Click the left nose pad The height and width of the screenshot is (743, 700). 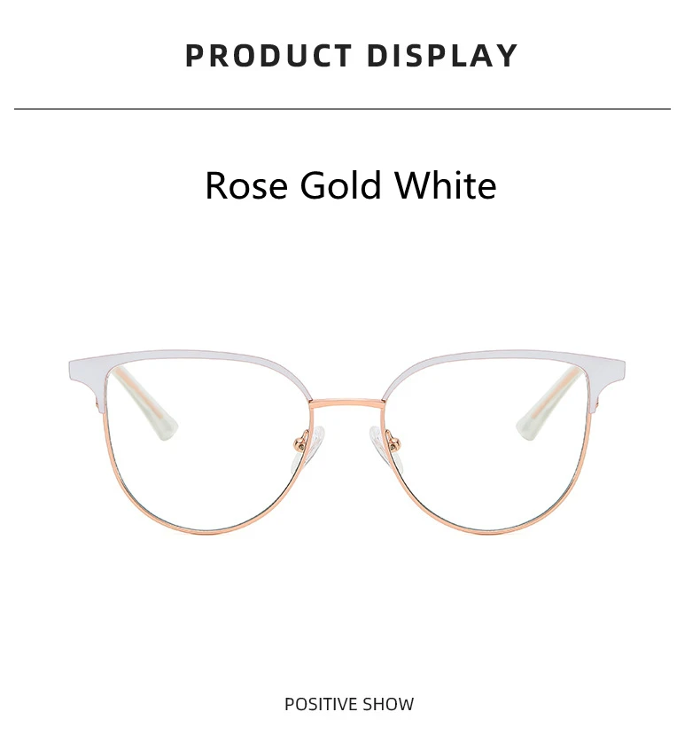coord(313,445)
